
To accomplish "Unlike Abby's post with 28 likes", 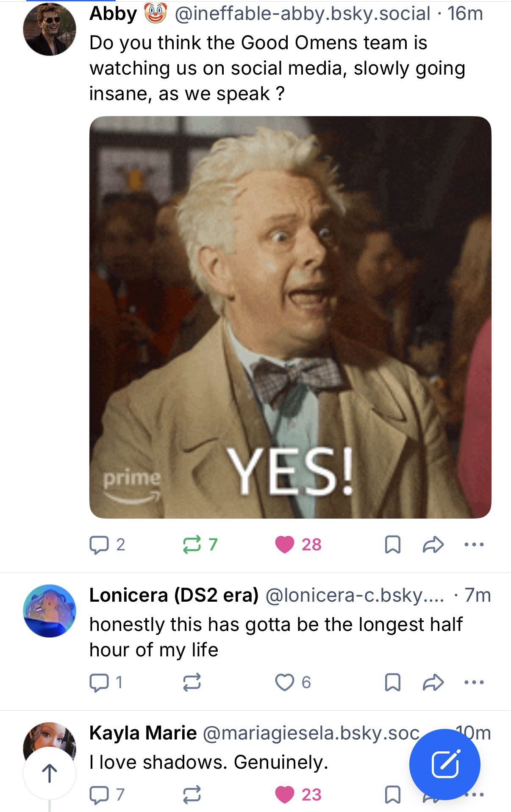I will tap(298, 544).
